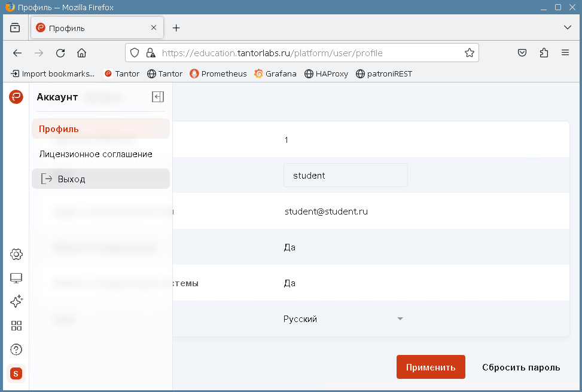The width and height of the screenshot is (582, 392).
Task: Open the Grafana bookmark
Action: pyautogui.click(x=275, y=74)
